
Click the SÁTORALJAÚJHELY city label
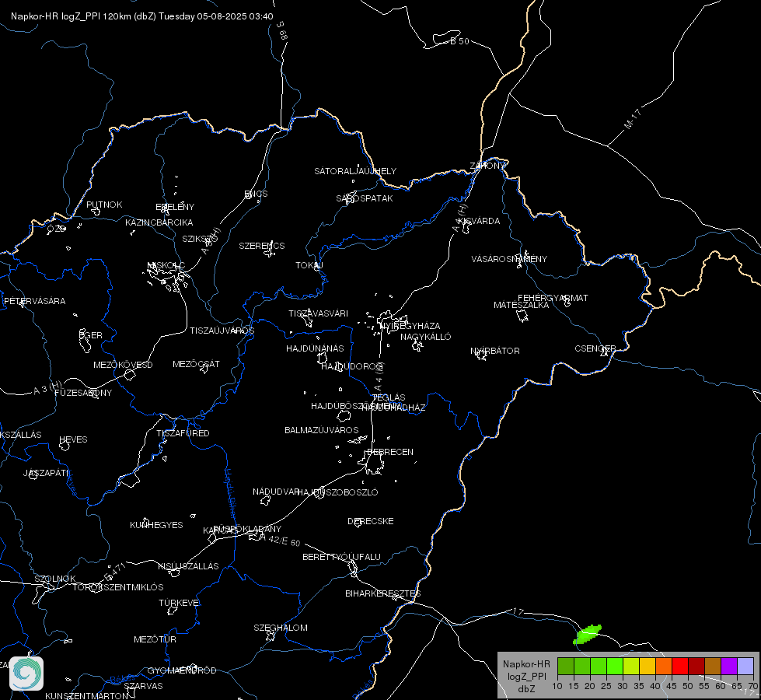click(355, 171)
